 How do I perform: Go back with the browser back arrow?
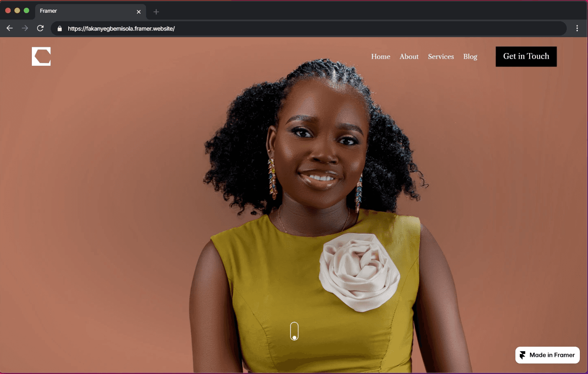(x=10, y=28)
